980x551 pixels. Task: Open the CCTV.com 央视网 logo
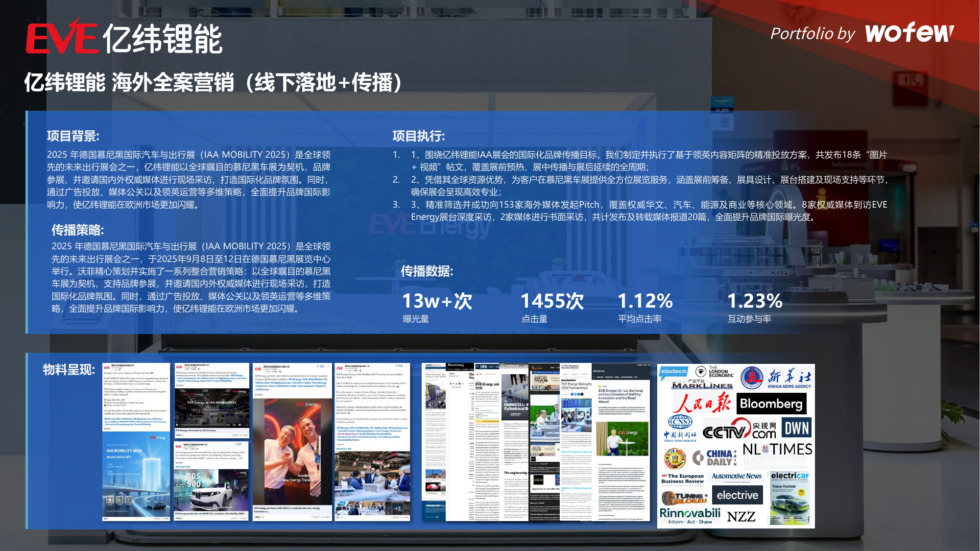pos(740,429)
